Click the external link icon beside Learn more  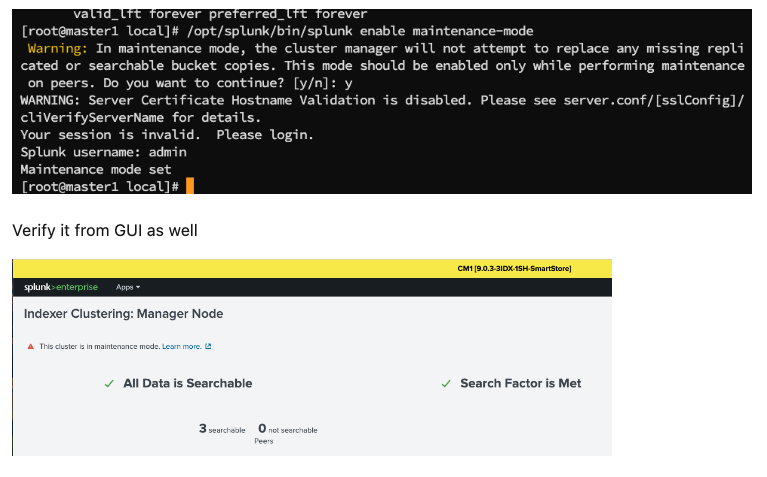pos(208,346)
